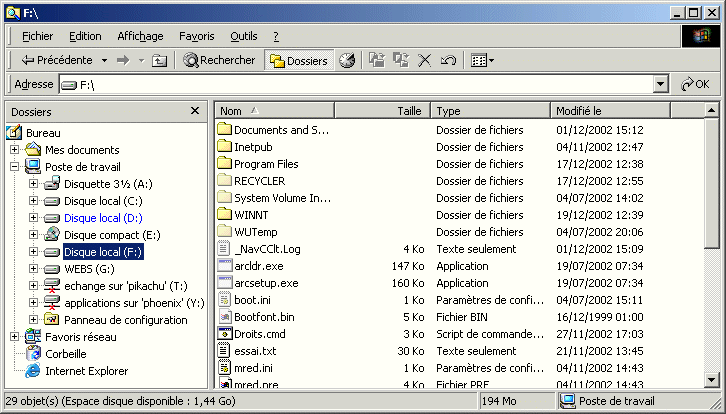The width and height of the screenshot is (726, 414).
Task: Toggle the Dossiers panel button
Action: [298, 60]
